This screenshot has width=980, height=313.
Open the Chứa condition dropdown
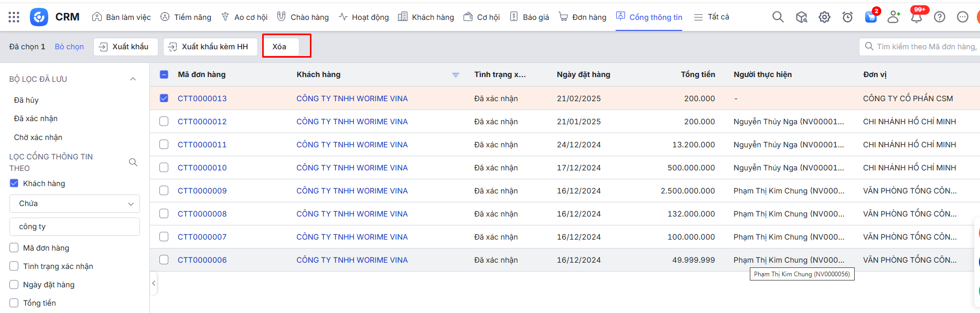tap(74, 204)
